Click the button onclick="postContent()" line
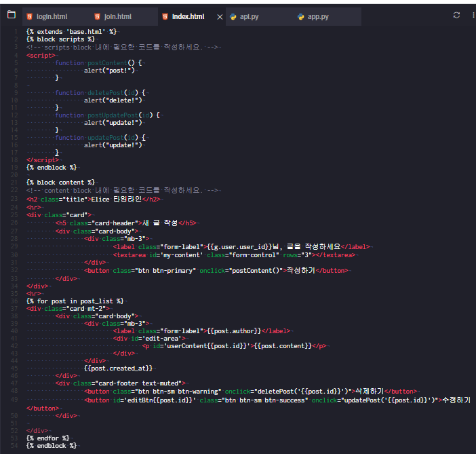The height and width of the screenshot is (454, 476). coord(216,271)
